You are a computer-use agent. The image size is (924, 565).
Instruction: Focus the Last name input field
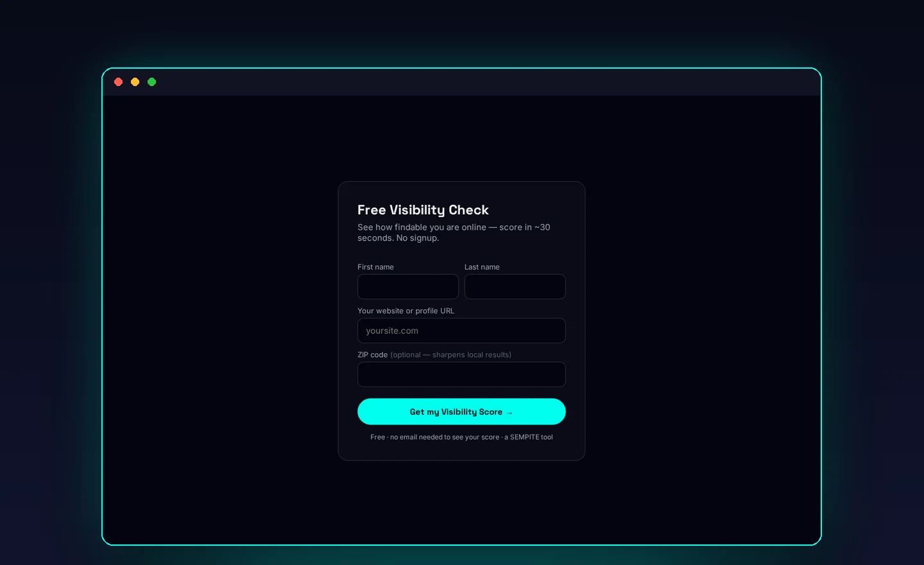(x=515, y=286)
